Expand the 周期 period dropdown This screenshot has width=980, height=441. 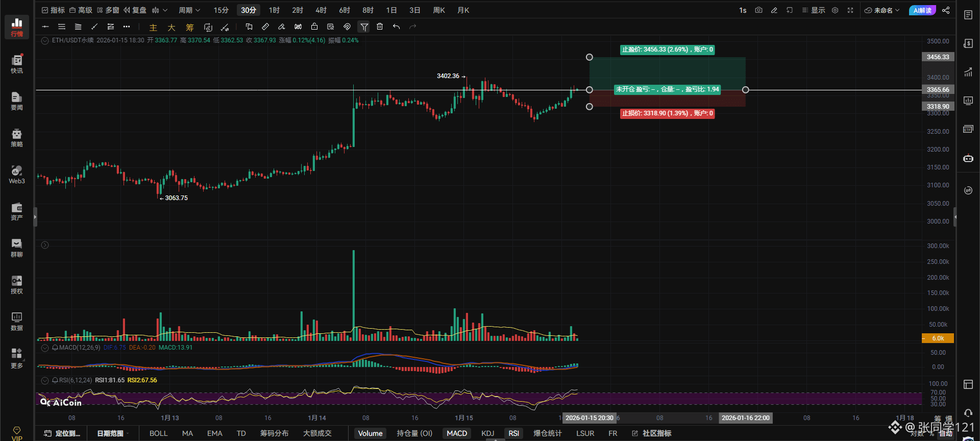[x=189, y=10]
